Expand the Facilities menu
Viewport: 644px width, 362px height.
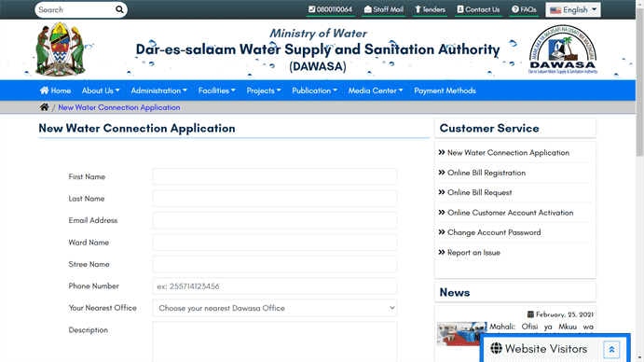pos(217,90)
